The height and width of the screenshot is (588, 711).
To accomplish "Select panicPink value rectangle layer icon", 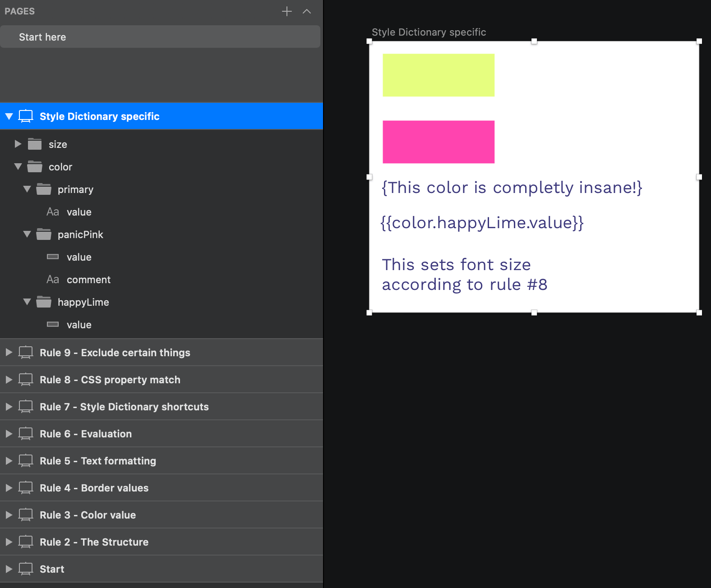I will [x=53, y=257].
